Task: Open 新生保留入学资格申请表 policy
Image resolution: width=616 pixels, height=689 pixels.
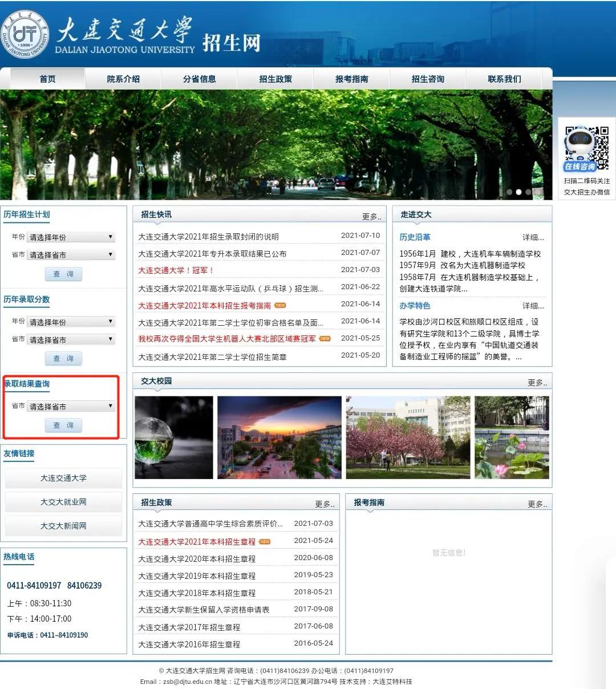Action: point(204,610)
